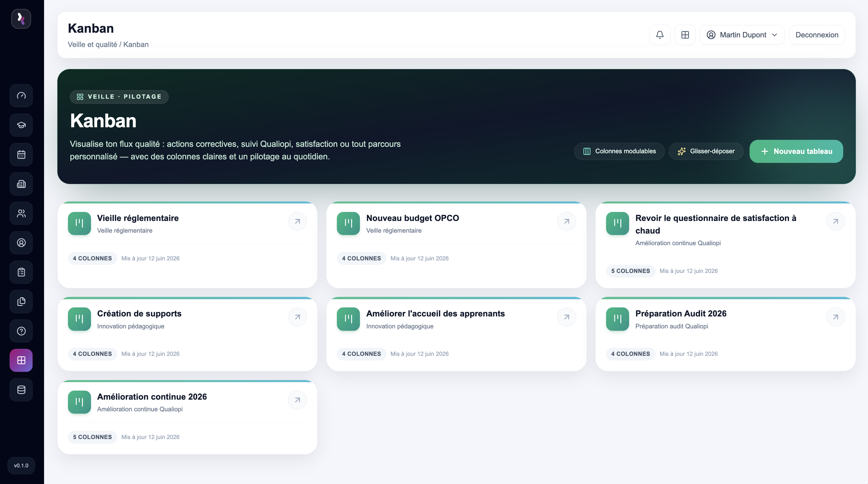Open the calendar sidebar icon
Image resolution: width=868 pixels, height=484 pixels.
point(21,154)
